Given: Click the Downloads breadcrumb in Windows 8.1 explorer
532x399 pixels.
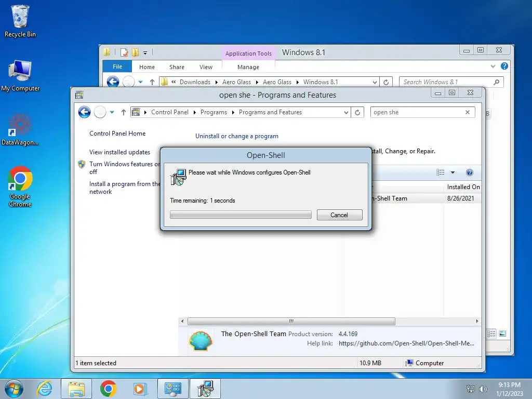Looking at the screenshot, I should coord(195,82).
